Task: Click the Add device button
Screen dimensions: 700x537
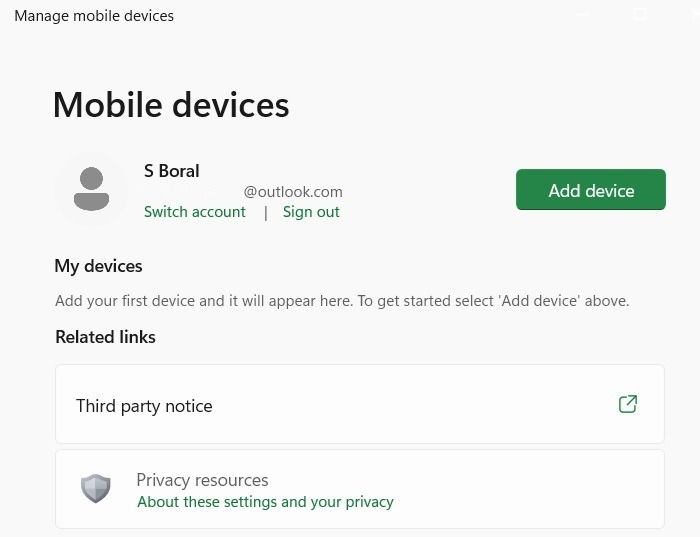Action: coord(591,190)
